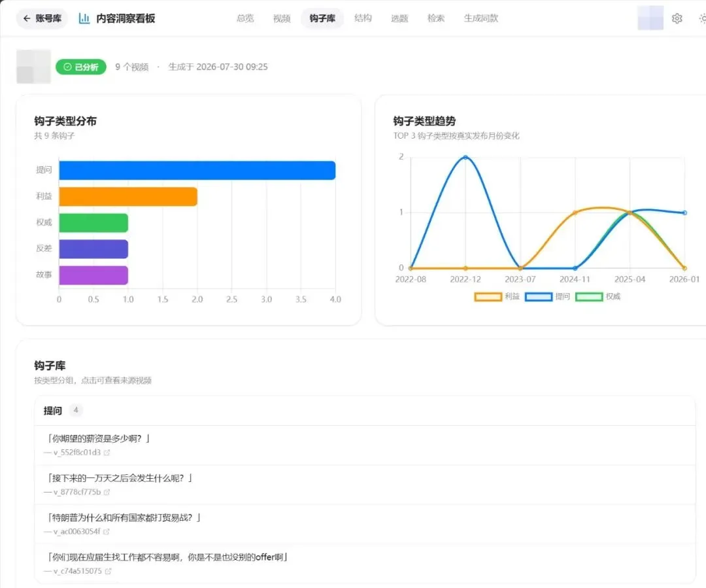Open the 总览 tab
This screenshot has height=588, width=706.
[x=245, y=18]
